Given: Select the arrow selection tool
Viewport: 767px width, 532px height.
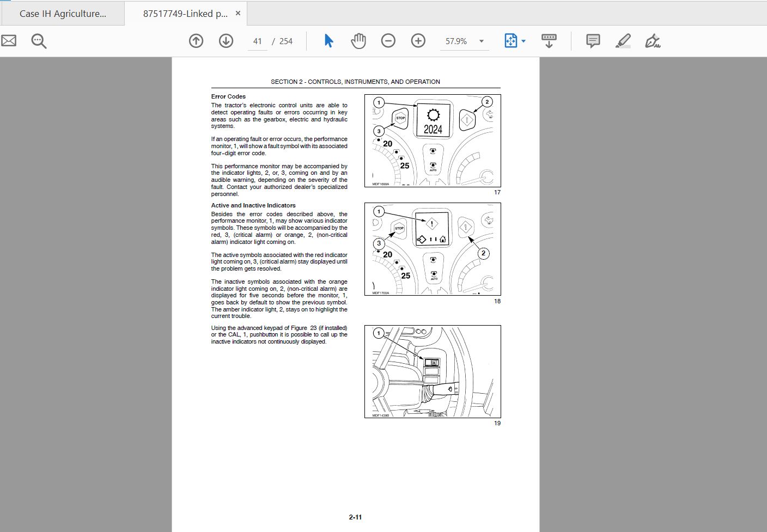Looking at the screenshot, I should pos(328,41).
